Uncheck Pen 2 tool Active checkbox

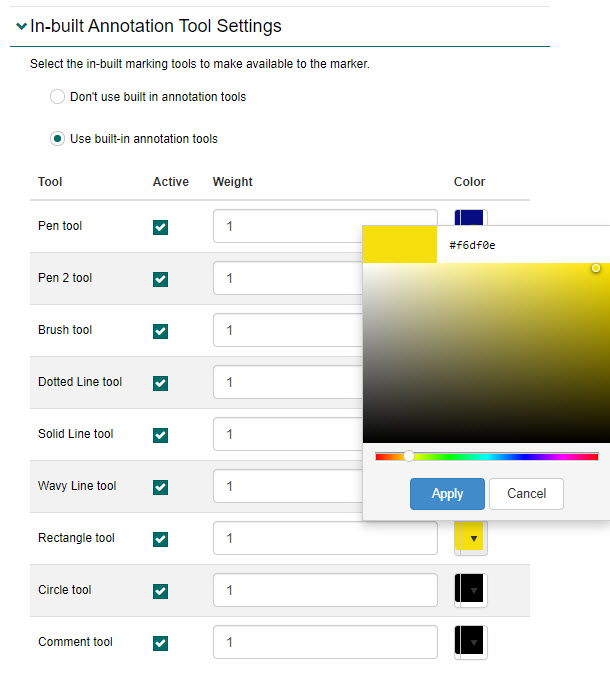160,279
